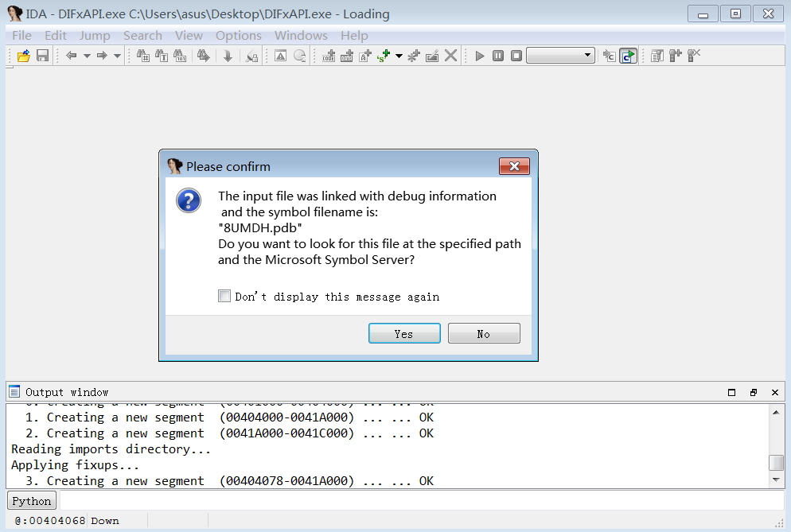Click the Pause process button
Viewport: 791px width, 532px height.
point(498,56)
